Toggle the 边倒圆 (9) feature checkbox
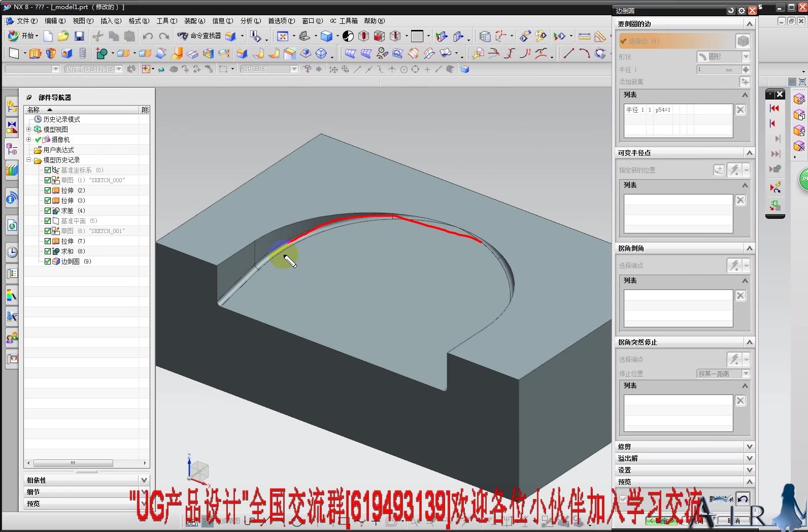 [48, 261]
